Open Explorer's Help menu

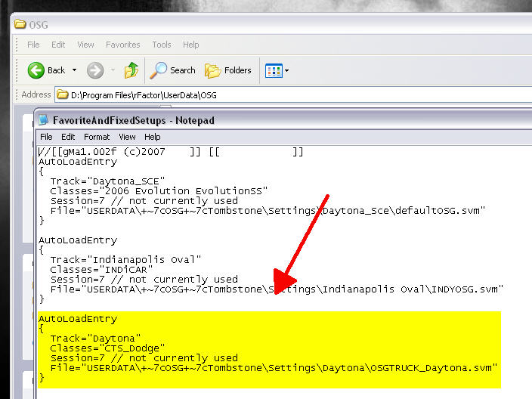click(x=190, y=45)
